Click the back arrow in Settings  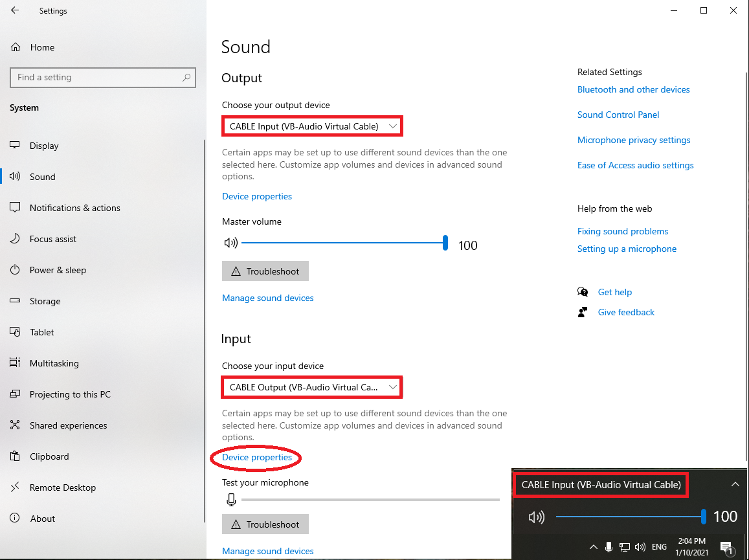coord(15,10)
